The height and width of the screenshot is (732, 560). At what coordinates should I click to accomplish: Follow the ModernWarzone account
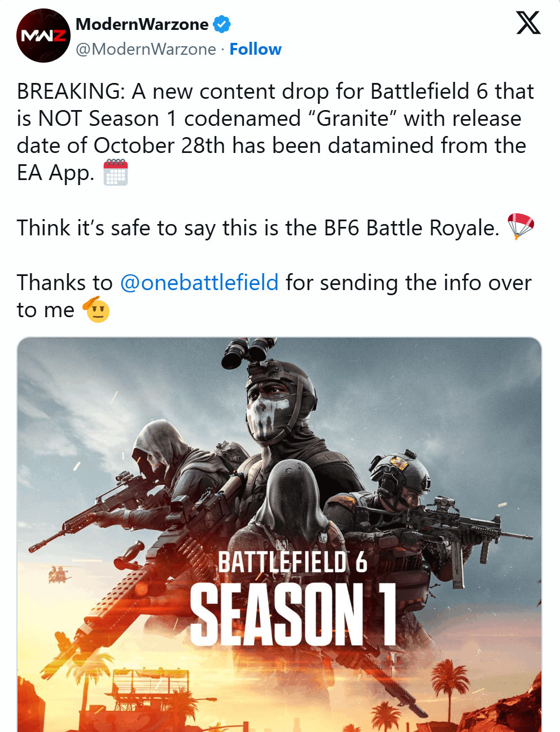[x=255, y=49]
